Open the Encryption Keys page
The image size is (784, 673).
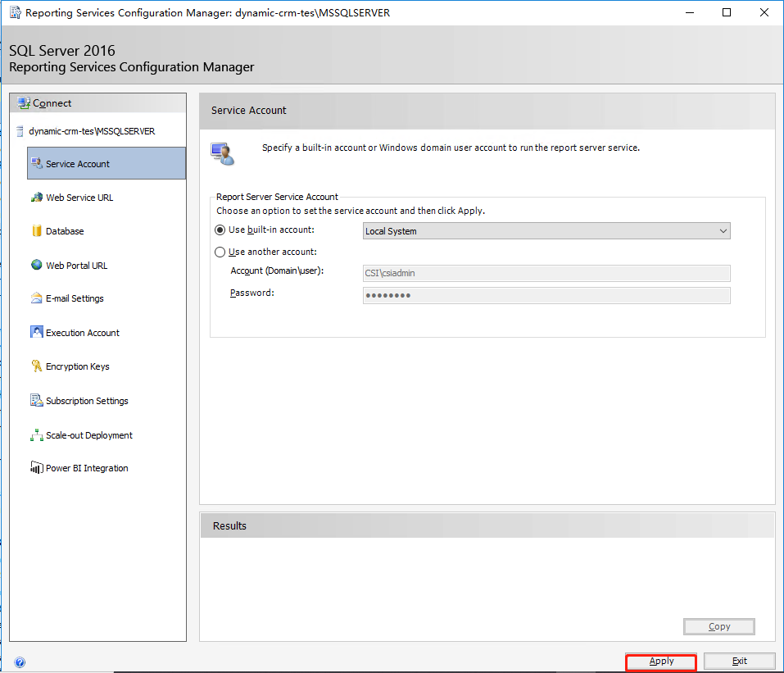tap(78, 366)
